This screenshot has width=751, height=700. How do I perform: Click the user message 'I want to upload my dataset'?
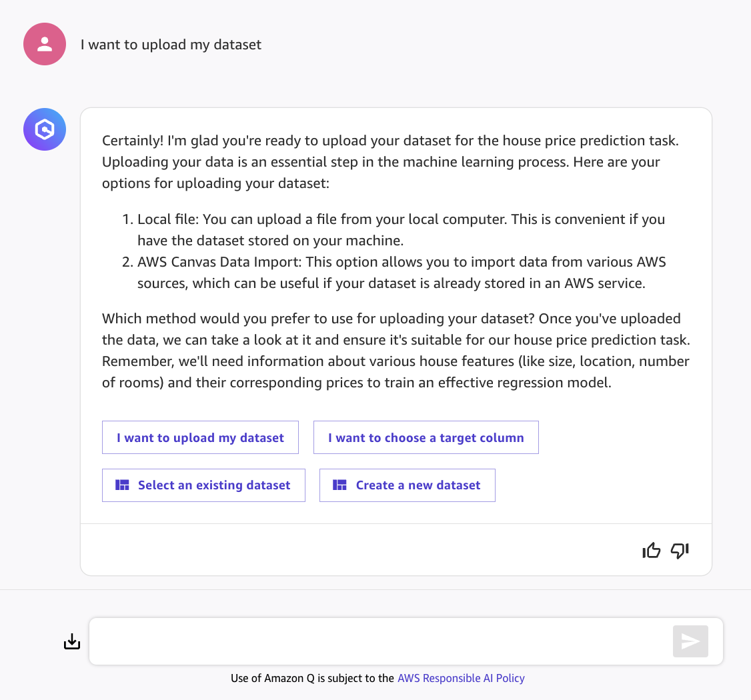coord(171,45)
